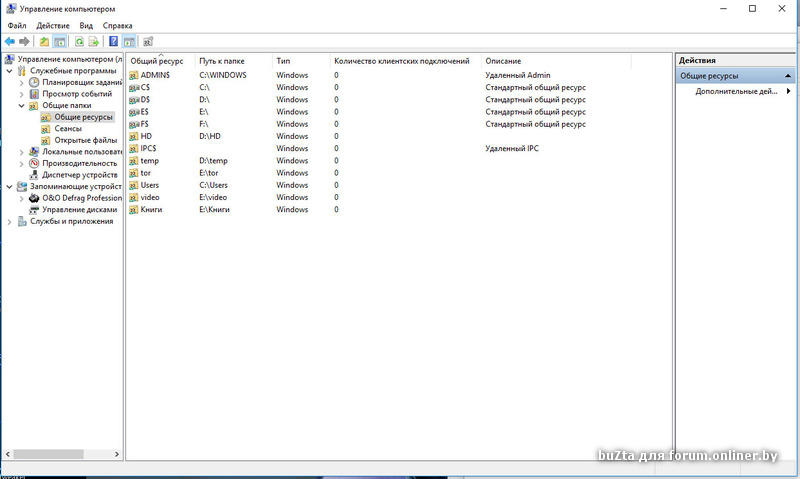Expand the Планировщик заданий node
The width and height of the screenshot is (800, 479).
[x=21, y=82]
